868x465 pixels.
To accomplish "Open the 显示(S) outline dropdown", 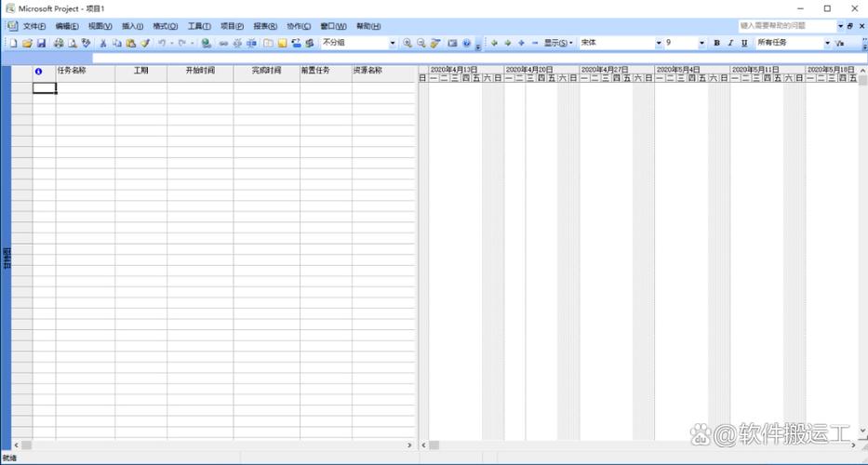I will 557,43.
